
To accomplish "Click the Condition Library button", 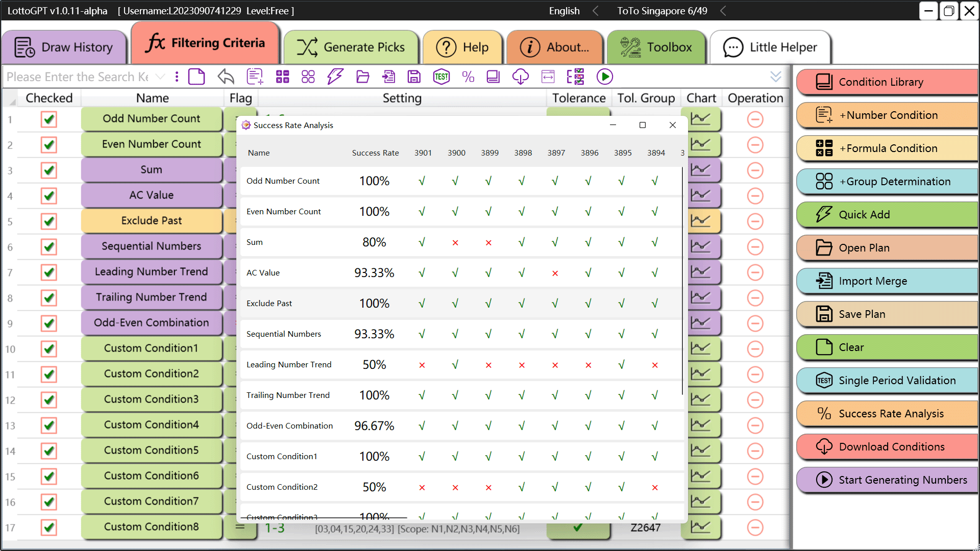I will [x=888, y=82].
